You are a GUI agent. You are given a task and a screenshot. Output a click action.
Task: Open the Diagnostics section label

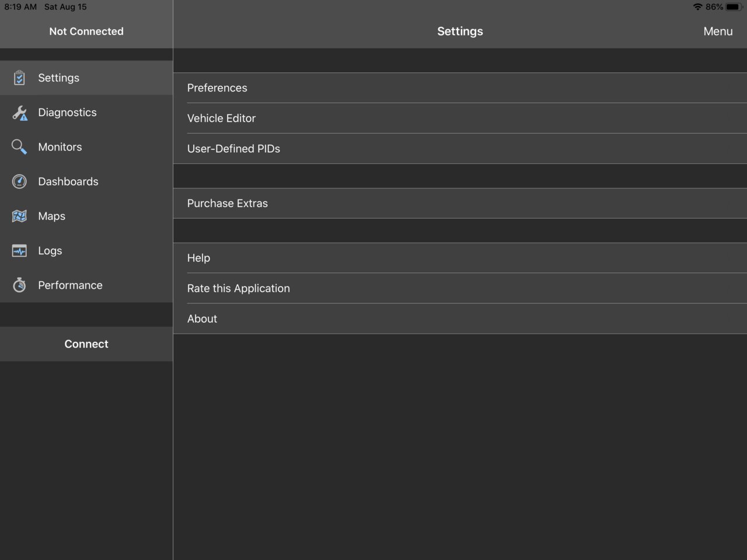click(67, 113)
